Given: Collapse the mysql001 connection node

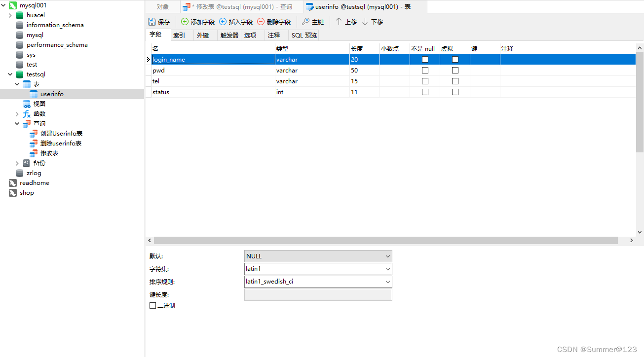Looking at the screenshot, I should coord(4,5).
